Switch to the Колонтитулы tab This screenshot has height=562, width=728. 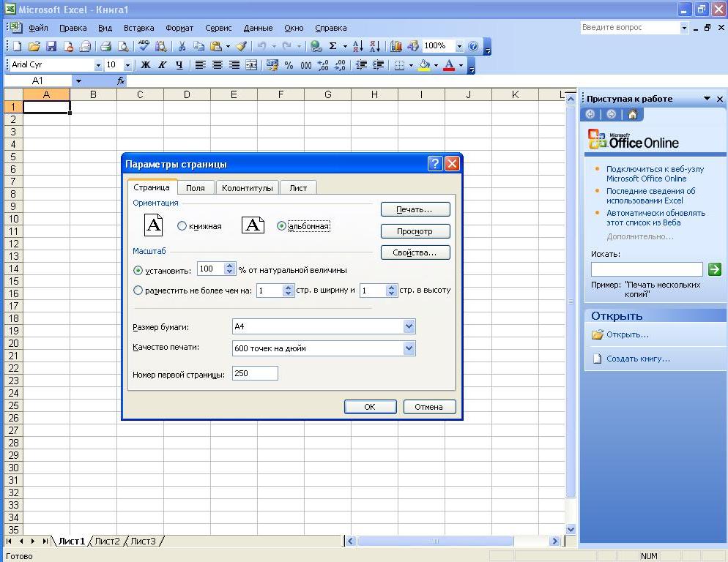[248, 188]
